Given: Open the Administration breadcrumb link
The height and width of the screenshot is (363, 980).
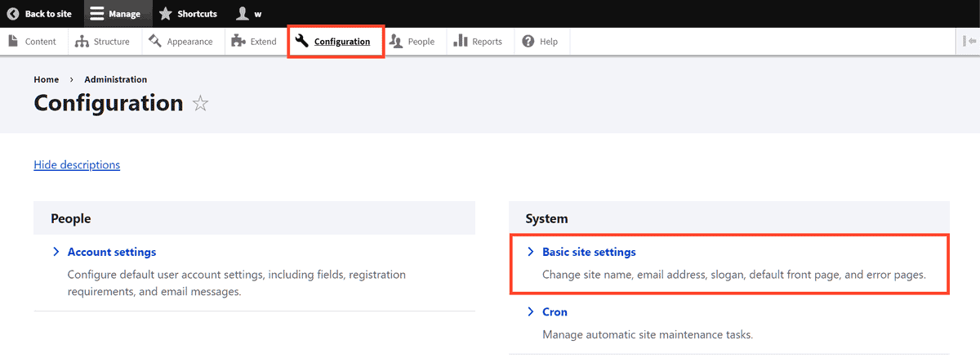Looking at the screenshot, I should (x=115, y=79).
